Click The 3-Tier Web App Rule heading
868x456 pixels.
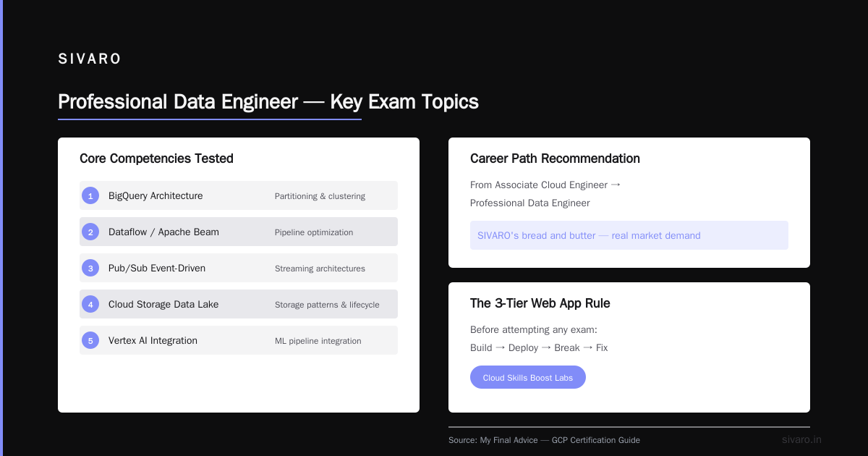pyautogui.click(x=540, y=303)
